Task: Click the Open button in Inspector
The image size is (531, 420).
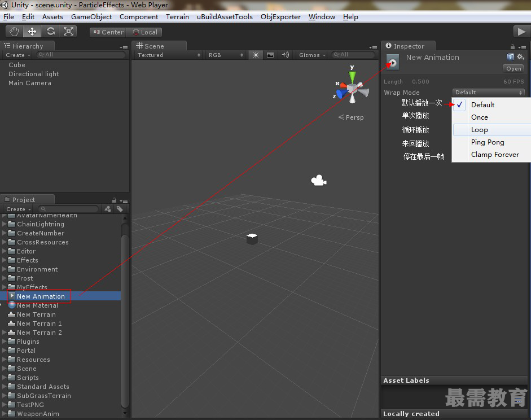Action: coord(514,68)
